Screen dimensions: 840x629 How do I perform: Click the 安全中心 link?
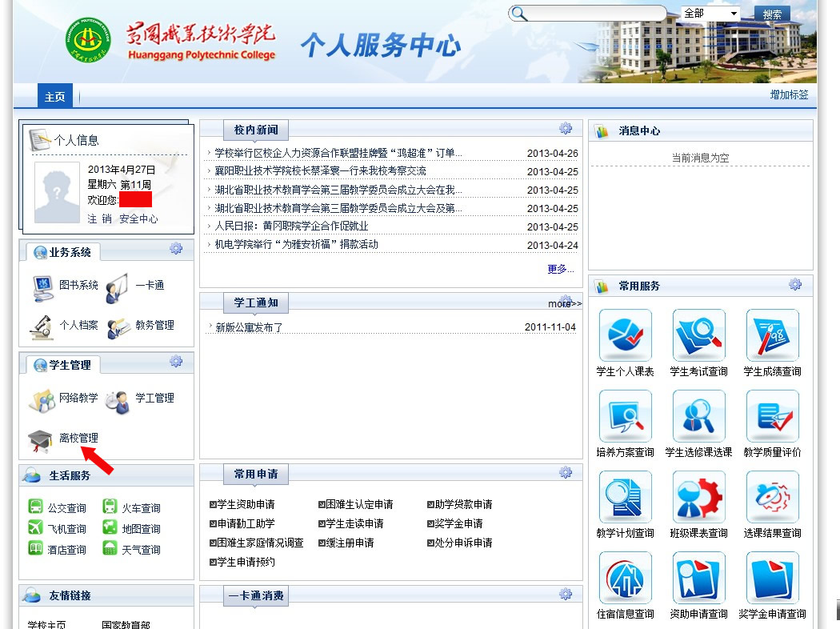[138, 218]
